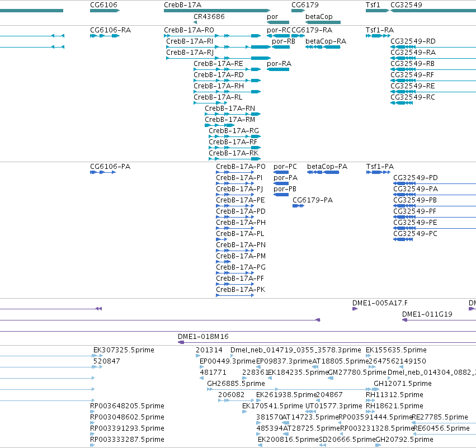
Task: Click the DME1-005A17.F clone label
Action: 380,303
